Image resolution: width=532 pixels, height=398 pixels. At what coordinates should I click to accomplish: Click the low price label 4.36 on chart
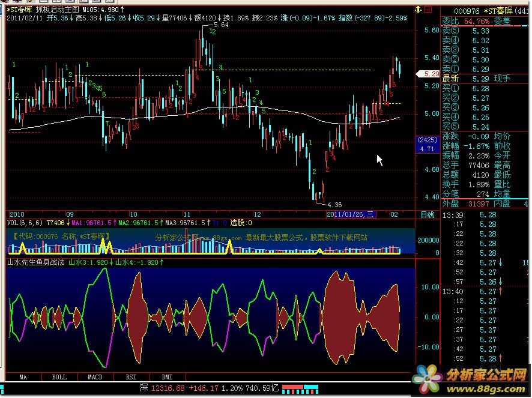tap(335, 205)
